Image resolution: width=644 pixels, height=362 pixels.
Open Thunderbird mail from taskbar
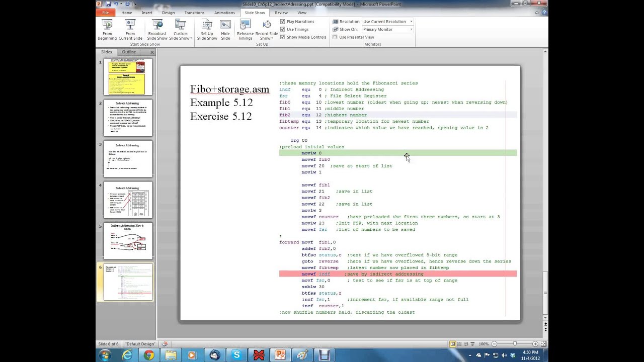point(215,355)
